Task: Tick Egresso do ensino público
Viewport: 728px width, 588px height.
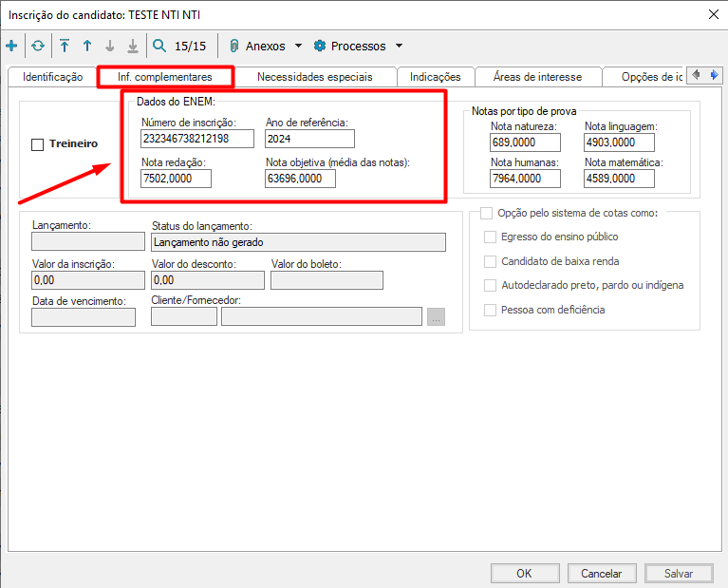Action: pos(491,237)
